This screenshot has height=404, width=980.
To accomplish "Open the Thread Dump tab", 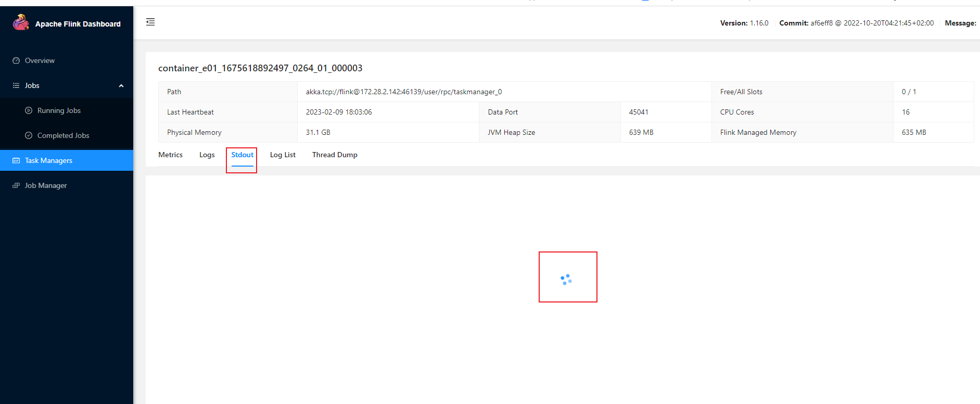I will [335, 155].
